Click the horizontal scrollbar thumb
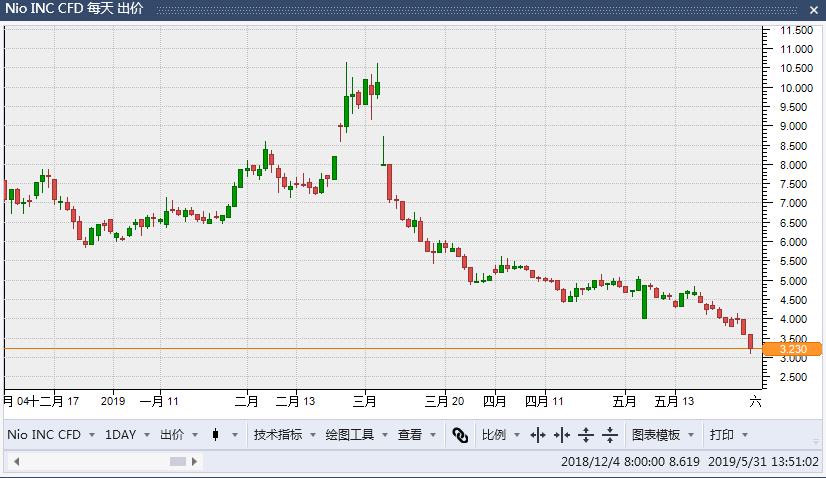This screenshot has width=826, height=478. pos(178,462)
